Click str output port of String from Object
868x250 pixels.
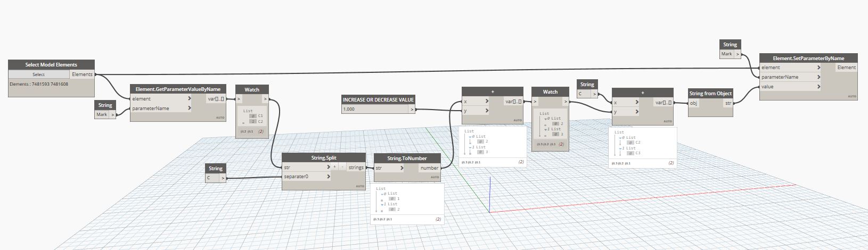coord(727,103)
